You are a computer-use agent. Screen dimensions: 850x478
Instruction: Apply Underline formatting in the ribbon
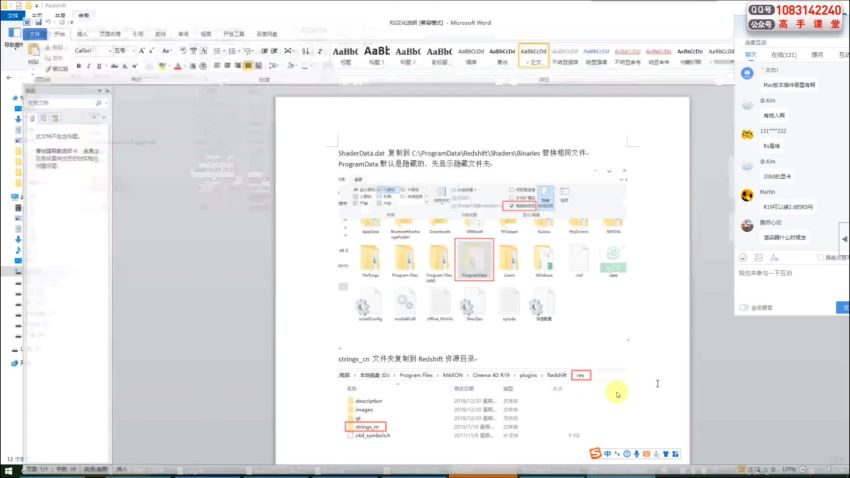(x=99, y=66)
